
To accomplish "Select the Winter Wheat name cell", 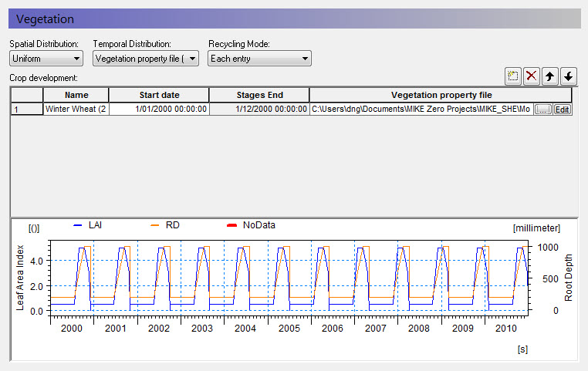I will tap(76, 109).
